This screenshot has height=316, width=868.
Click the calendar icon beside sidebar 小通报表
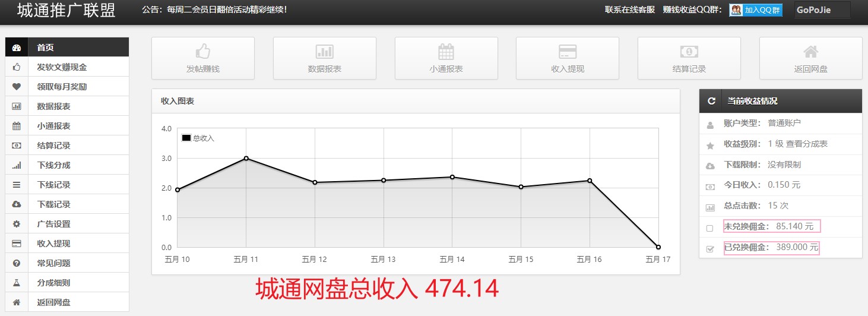(x=17, y=126)
